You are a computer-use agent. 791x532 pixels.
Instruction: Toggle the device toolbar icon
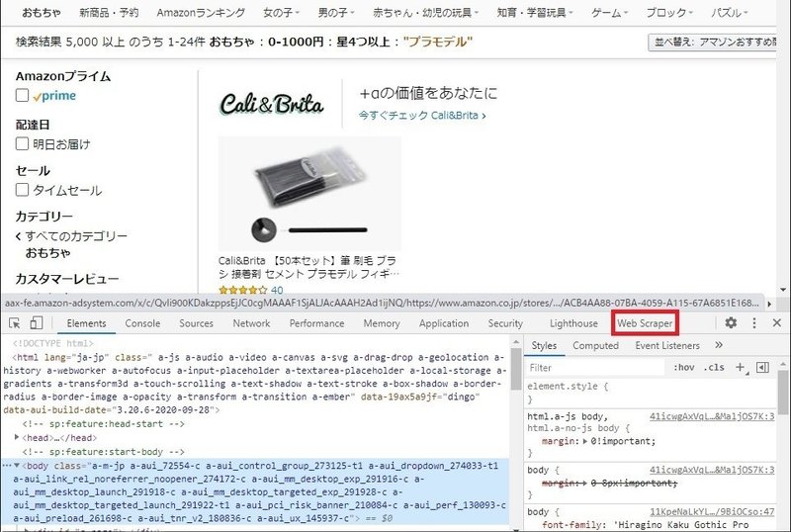[37, 323]
